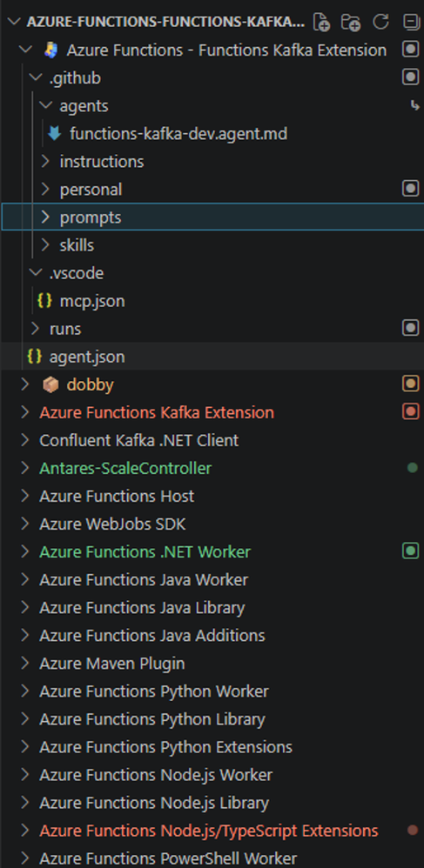Collapse the Azure Functions - Functions Kafka Extension root

(25, 50)
